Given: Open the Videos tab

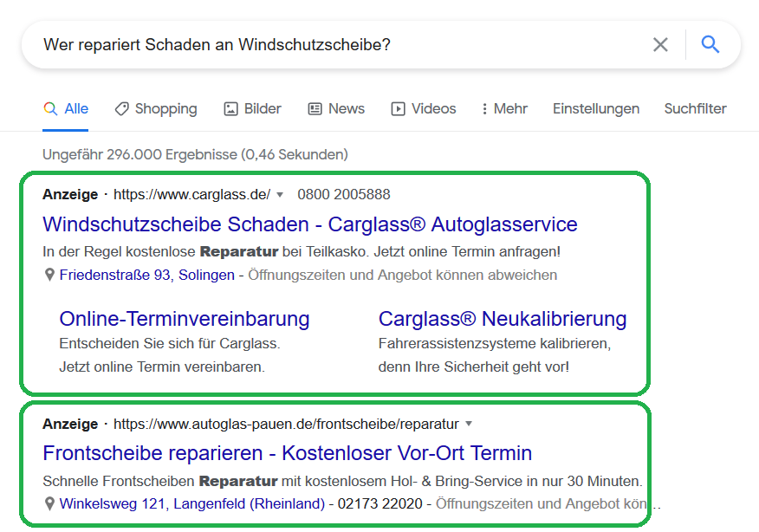Looking at the screenshot, I should pos(424,109).
